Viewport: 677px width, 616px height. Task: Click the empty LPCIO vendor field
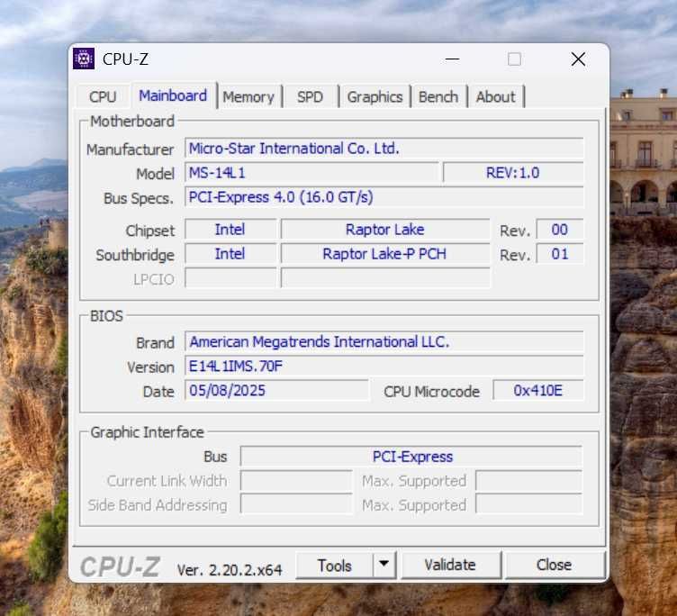230,277
